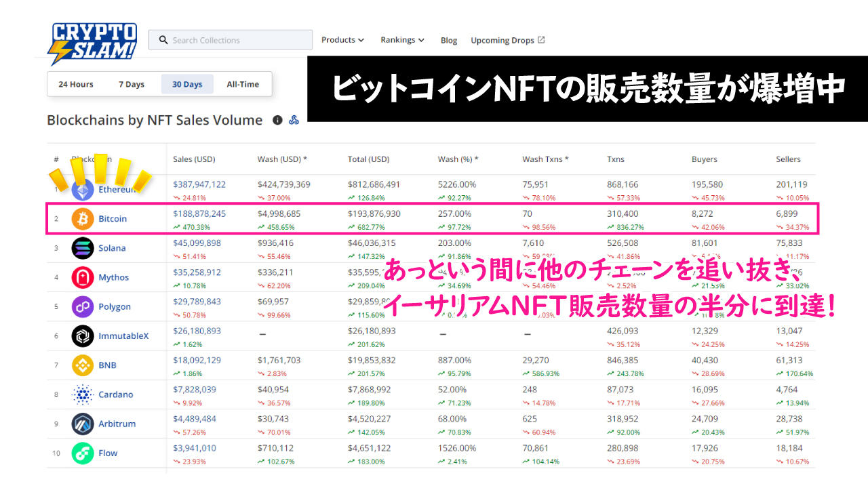Open the Solana blockchain link
This screenshot has height=488, width=868.
coord(112,248)
